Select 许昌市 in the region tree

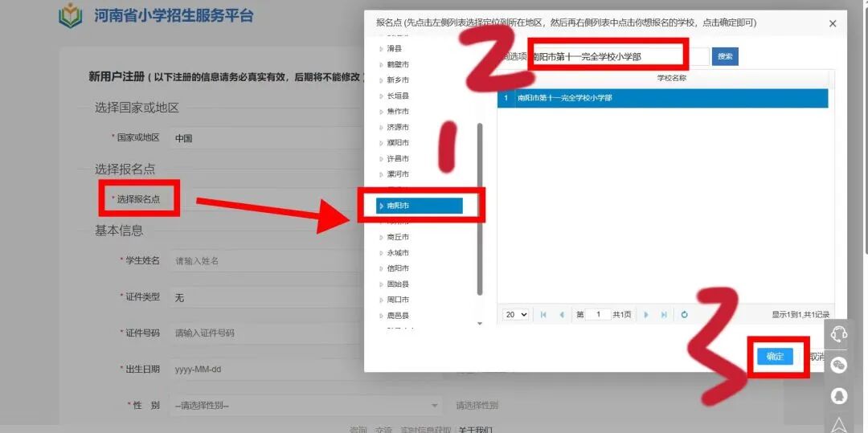398,159
